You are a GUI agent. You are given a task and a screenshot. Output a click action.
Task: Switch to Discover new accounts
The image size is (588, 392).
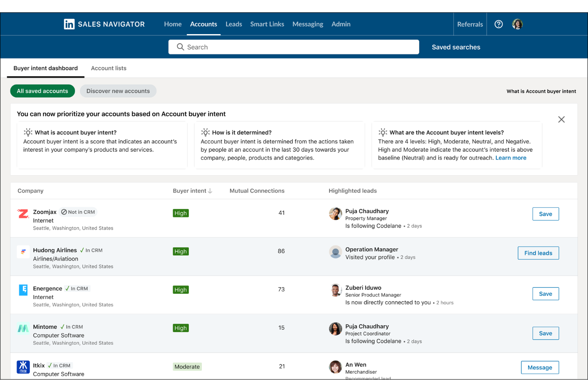(x=118, y=91)
